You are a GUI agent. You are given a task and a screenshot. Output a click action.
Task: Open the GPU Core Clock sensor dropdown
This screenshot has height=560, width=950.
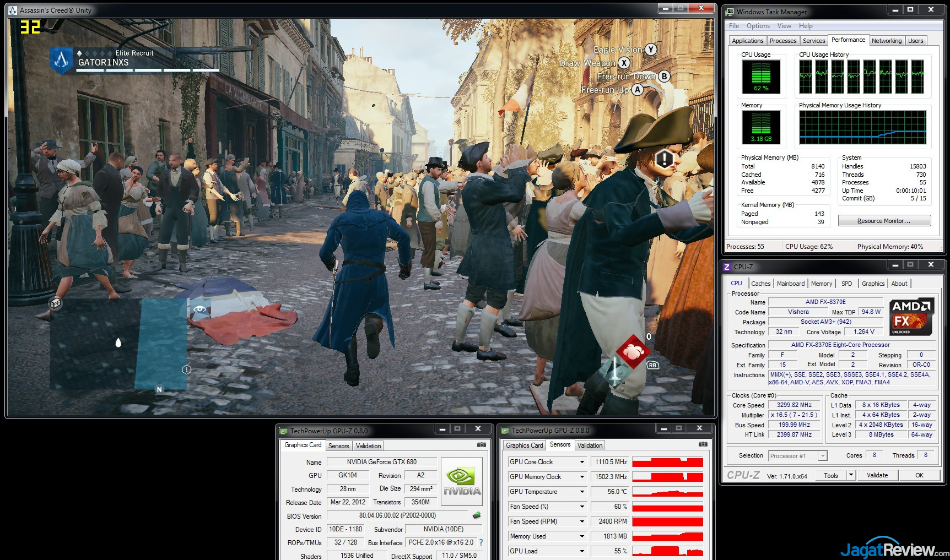[x=582, y=462]
